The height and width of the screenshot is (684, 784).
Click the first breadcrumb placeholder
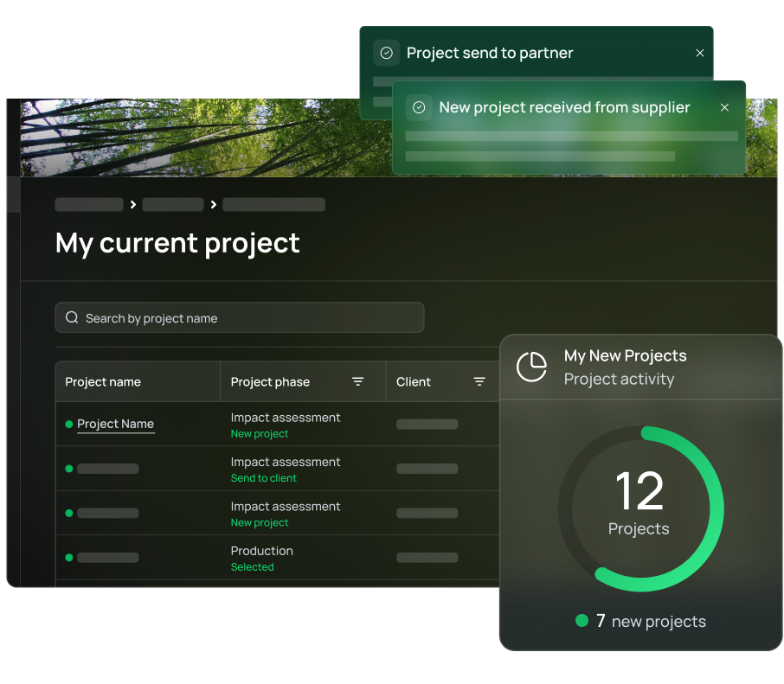click(x=89, y=205)
